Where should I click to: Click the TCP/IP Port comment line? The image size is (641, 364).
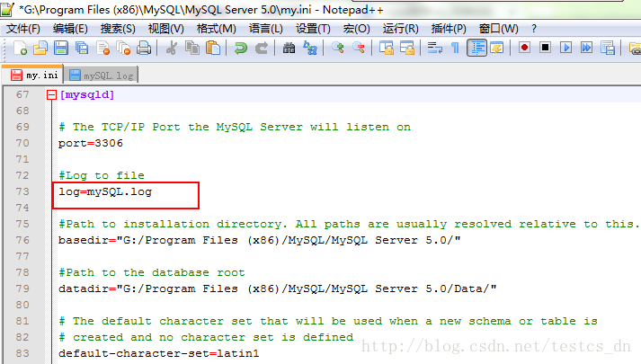(x=235, y=127)
